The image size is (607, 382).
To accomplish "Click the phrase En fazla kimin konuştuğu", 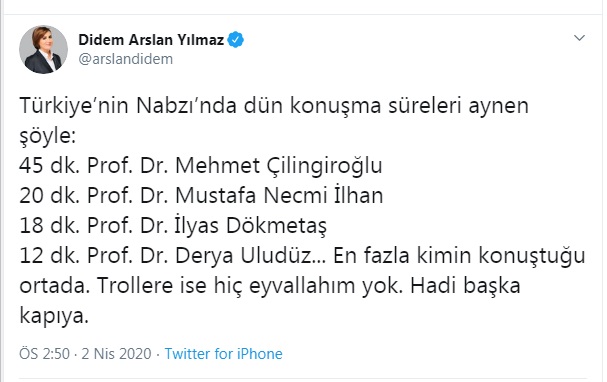I will click(459, 256).
